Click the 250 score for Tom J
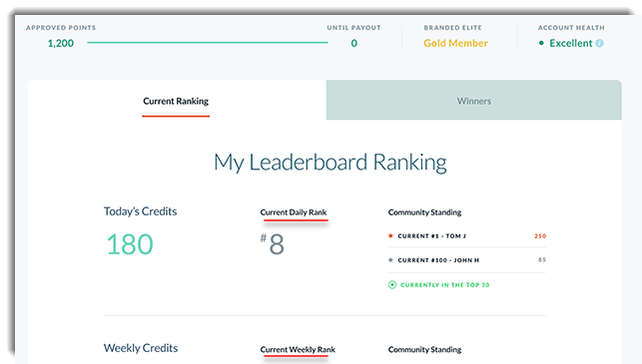The height and width of the screenshot is (364, 642). tap(540, 236)
